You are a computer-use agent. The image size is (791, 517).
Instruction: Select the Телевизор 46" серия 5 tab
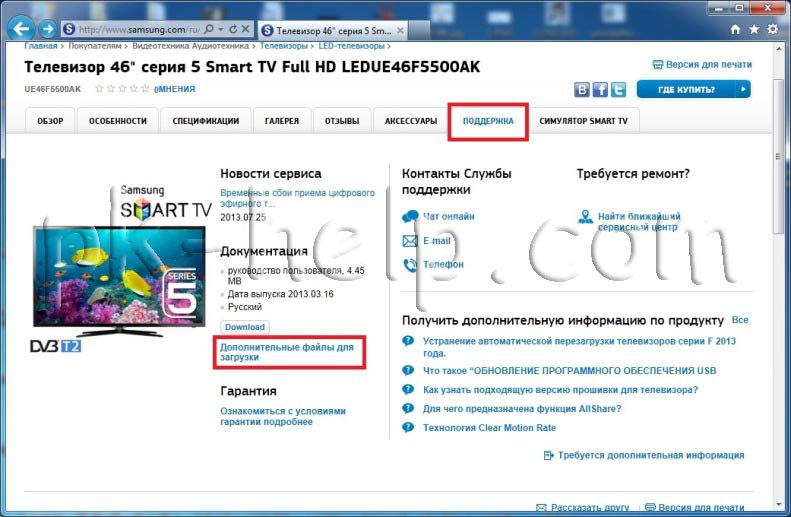coord(333,31)
